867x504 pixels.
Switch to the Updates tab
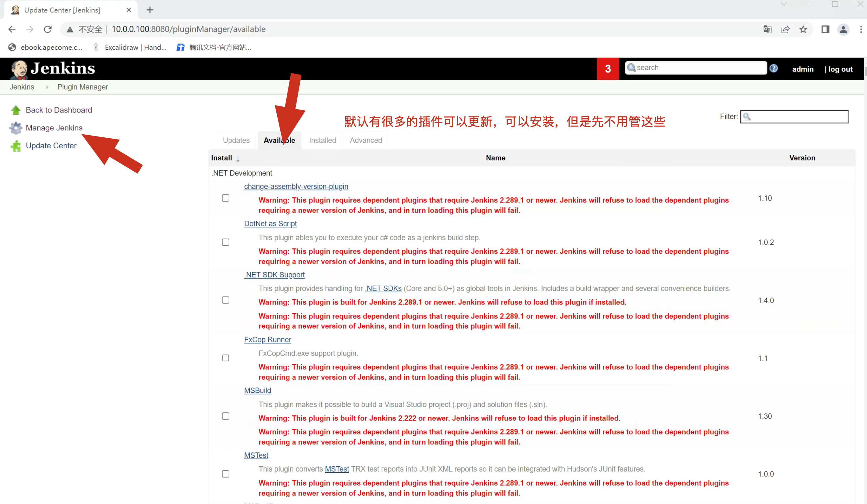(236, 140)
